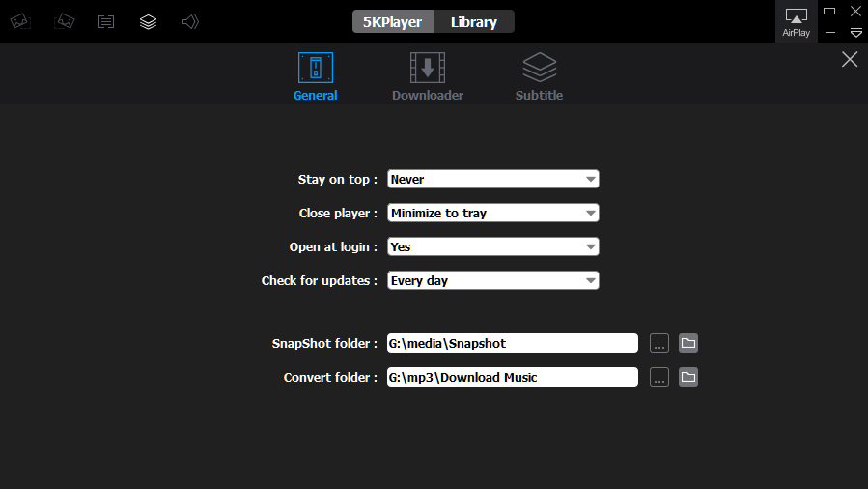Expand the Close player dropdown
This screenshot has width=868, height=489.
coord(492,213)
